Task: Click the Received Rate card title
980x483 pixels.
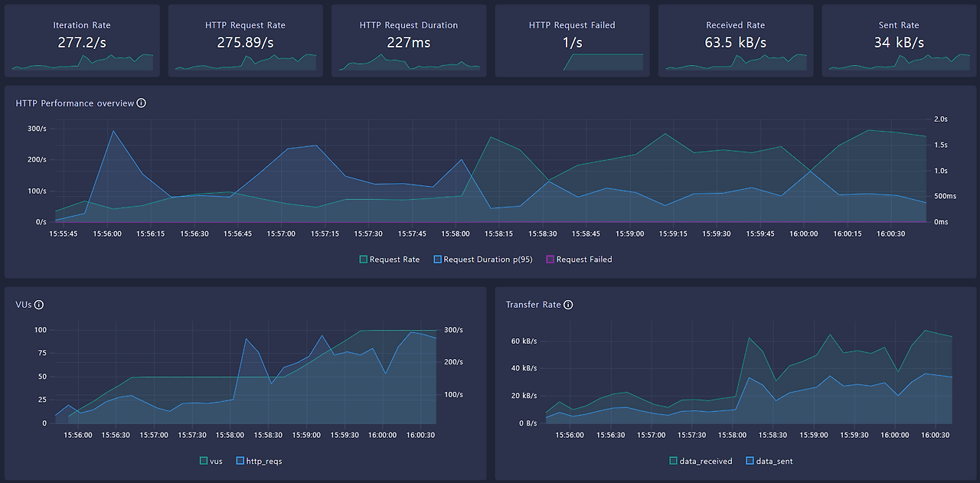Action: click(x=735, y=25)
